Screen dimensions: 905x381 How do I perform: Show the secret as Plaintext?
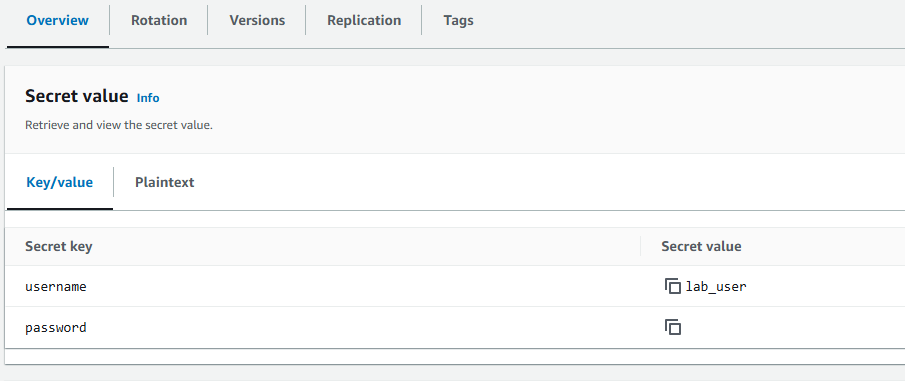164,182
